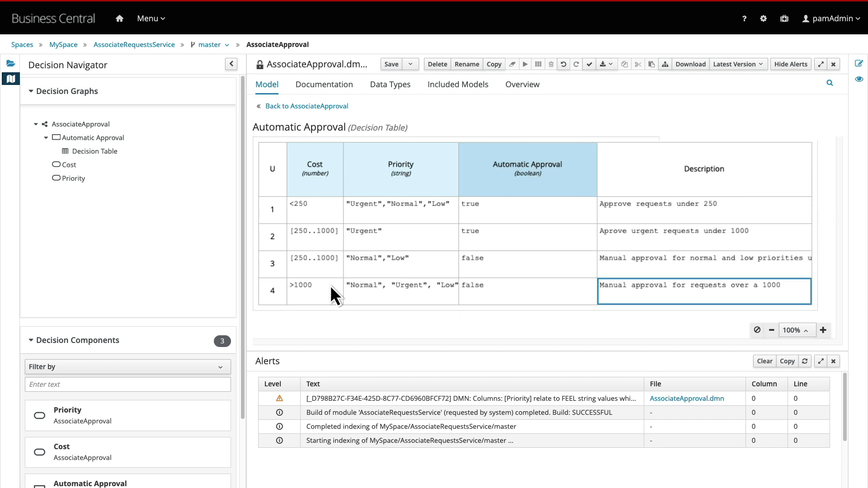Navigate to Spaces breadcrumb

pos(22,44)
